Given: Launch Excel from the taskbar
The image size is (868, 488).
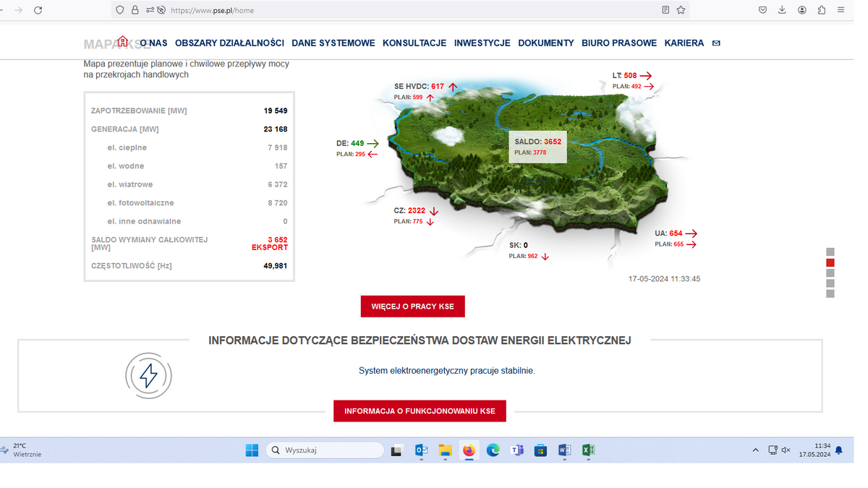Looking at the screenshot, I should pyautogui.click(x=588, y=450).
